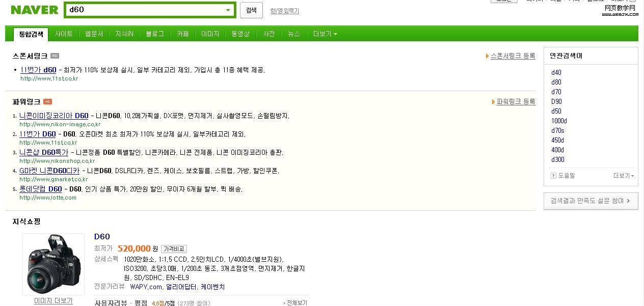Expand the search box suggestion dropdown arrow
The image size is (644, 306).
228,10
